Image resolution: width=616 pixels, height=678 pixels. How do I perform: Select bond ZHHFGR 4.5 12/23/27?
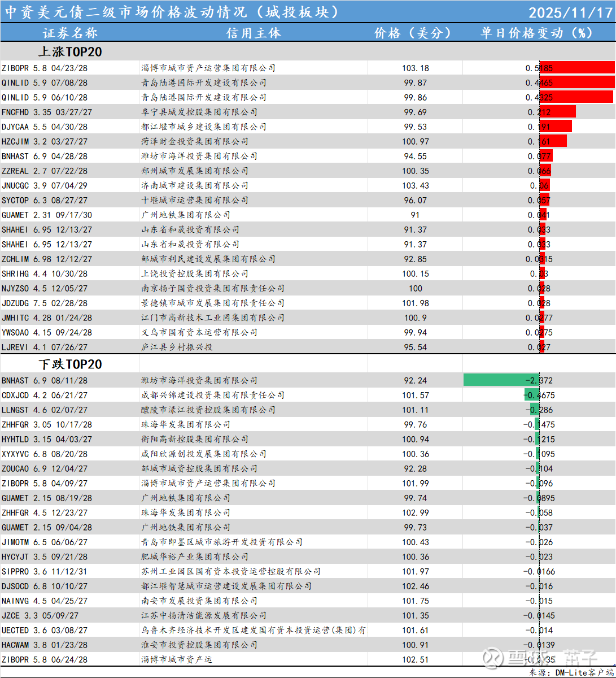pyautogui.click(x=45, y=512)
